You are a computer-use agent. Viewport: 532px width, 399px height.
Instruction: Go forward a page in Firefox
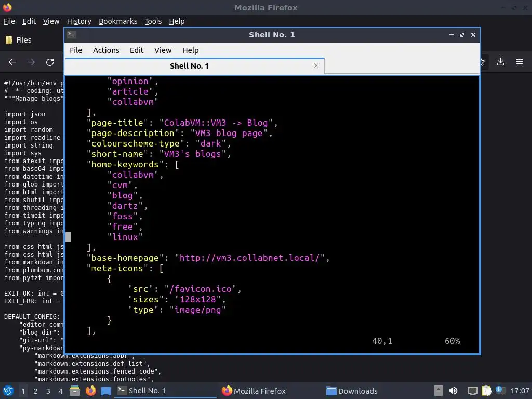pyautogui.click(x=31, y=62)
